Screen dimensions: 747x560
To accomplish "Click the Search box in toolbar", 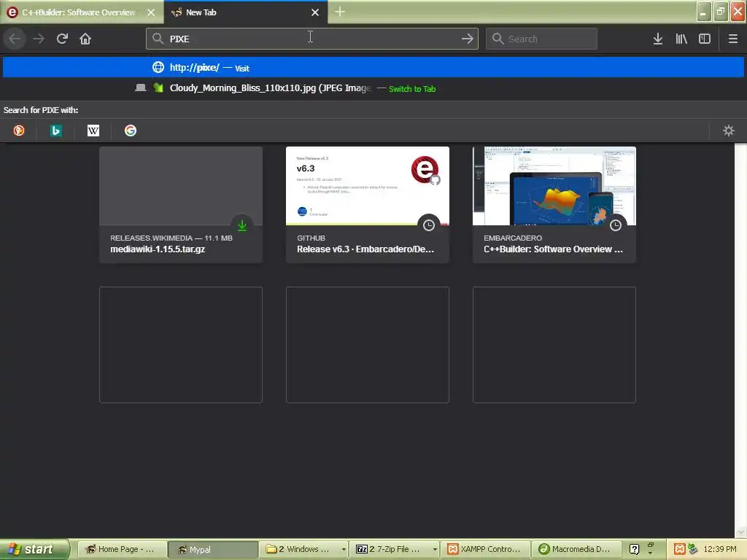I will pos(541,39).
